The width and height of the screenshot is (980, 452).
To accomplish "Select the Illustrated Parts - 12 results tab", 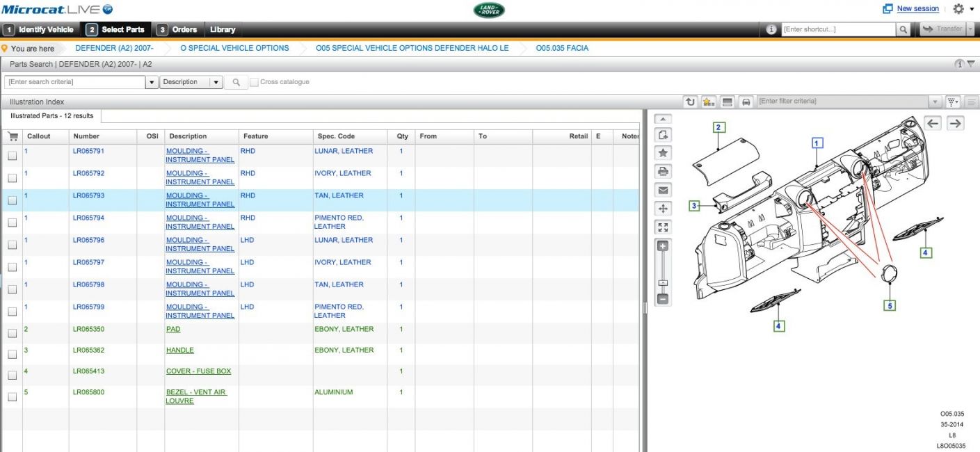I will tap(53, 116).
